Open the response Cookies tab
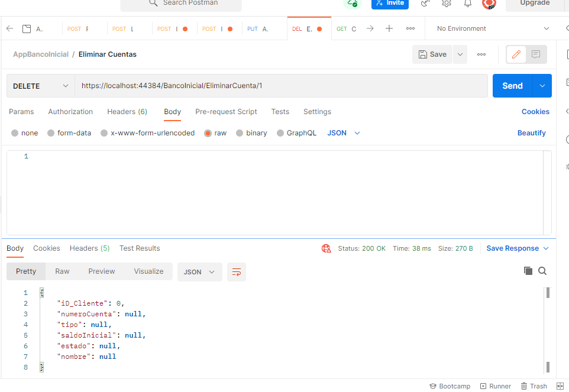This screenshot has height=392, width=569. click(47, 248)
